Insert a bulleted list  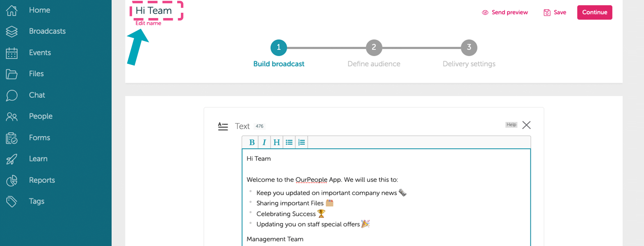pos(289,142)
